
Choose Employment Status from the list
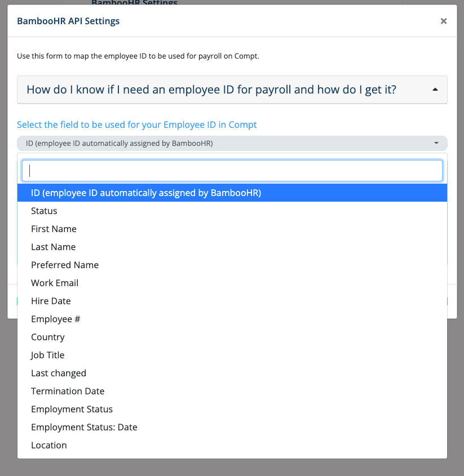point(72,409)
